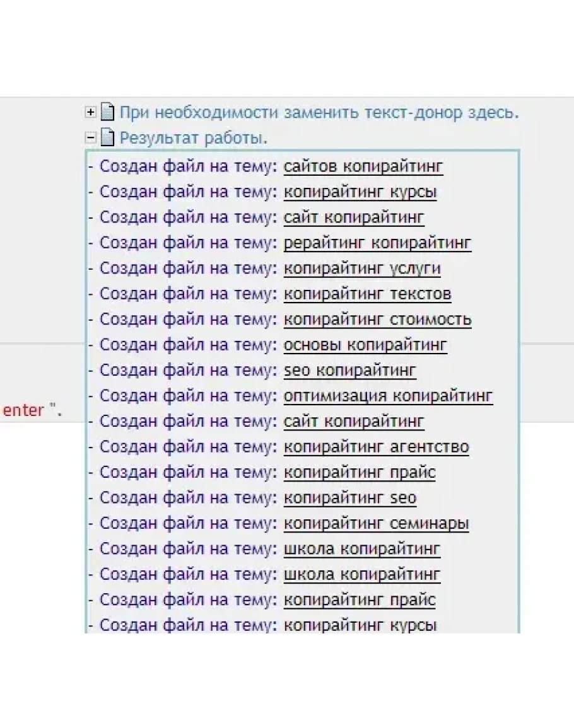Open 'При необходимости заменить текст-донор здесь' link

[x=319, y=113]
